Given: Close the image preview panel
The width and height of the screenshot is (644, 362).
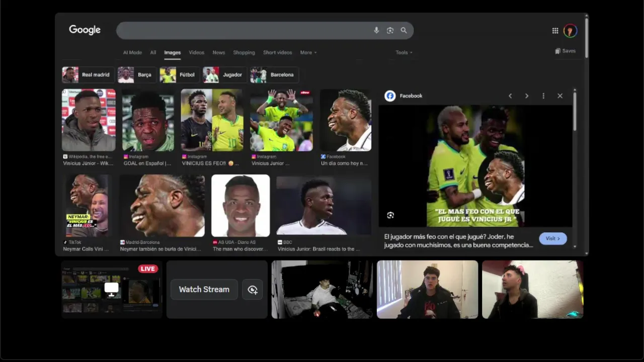Looking at the screenshot, I should click(560, 96).
